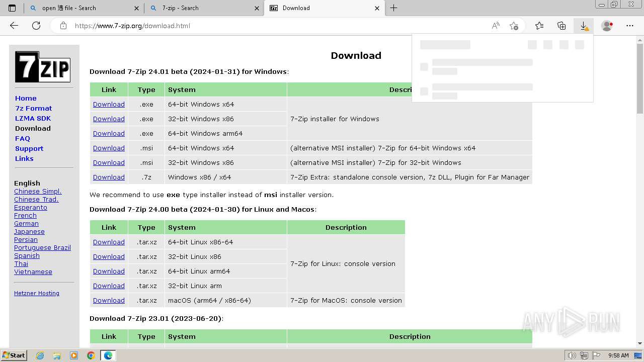Switch language to Vietnamese
The image size is (644, 362).
tap(33, 271)
